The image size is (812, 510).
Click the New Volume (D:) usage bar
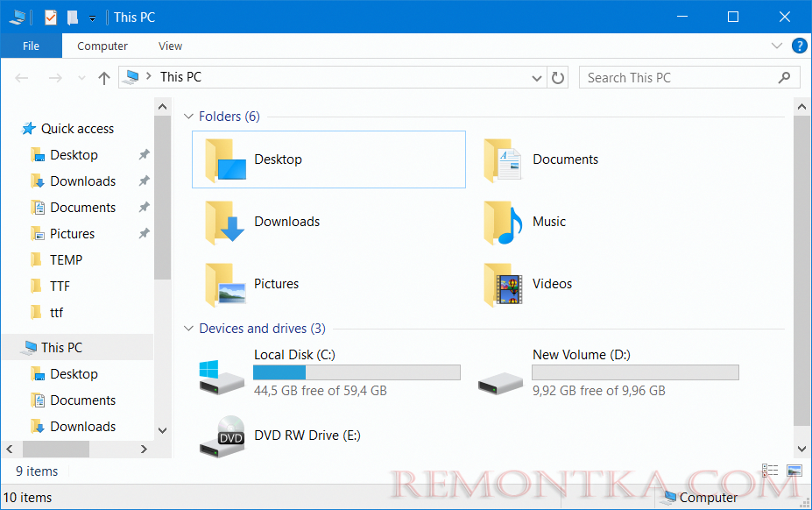(635, 372)
